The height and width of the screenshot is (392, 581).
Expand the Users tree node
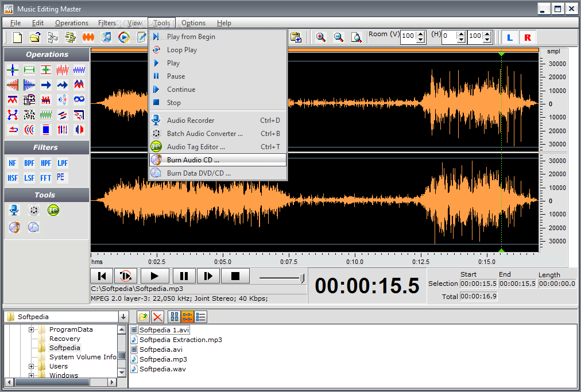(31, 366)
